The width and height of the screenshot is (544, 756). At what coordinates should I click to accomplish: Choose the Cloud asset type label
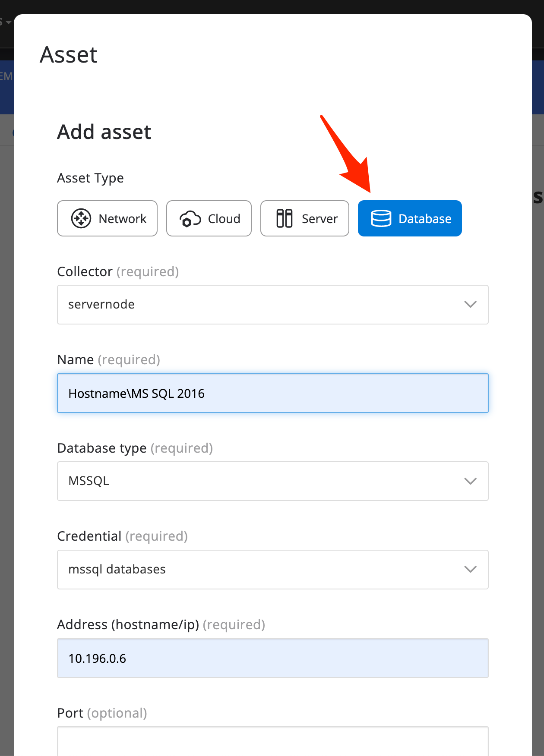(224, 219)
